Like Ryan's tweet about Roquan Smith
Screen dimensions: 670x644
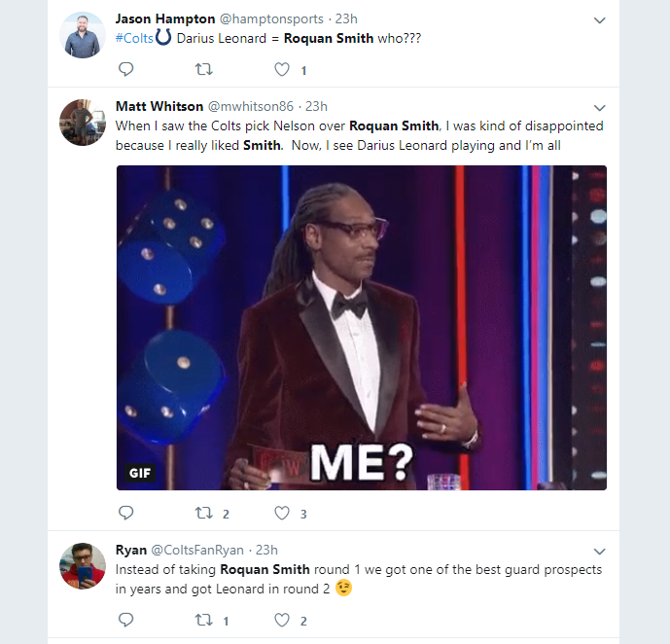[x=282, y=620]
